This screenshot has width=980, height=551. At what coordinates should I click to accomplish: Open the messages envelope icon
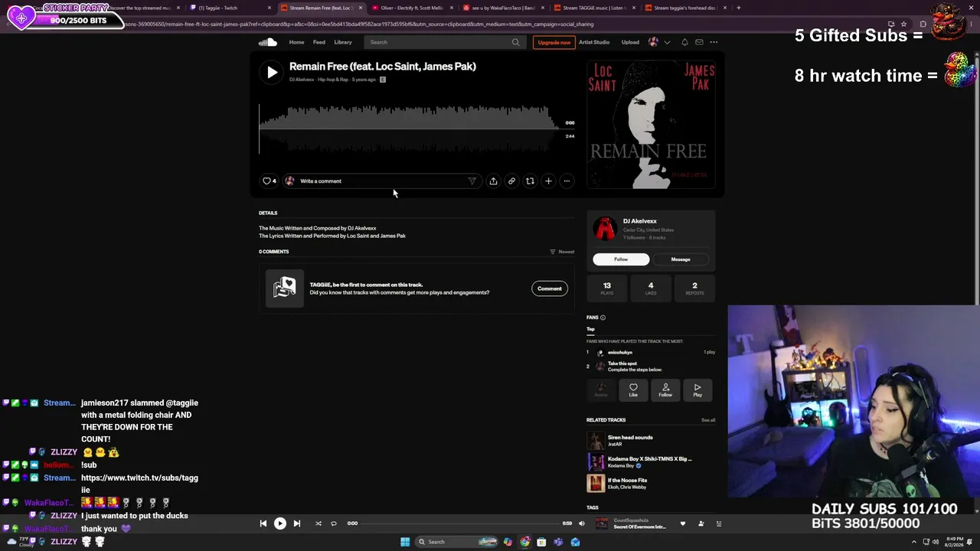pyautogui.click(x=699, y=42)
